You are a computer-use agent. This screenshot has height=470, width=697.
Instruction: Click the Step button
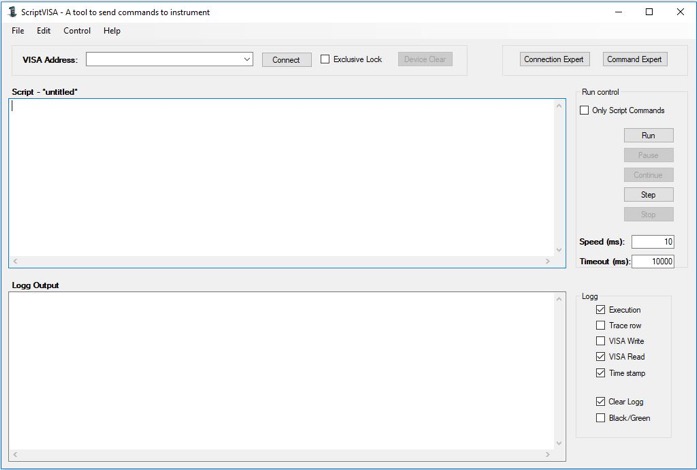coord(649,194)
